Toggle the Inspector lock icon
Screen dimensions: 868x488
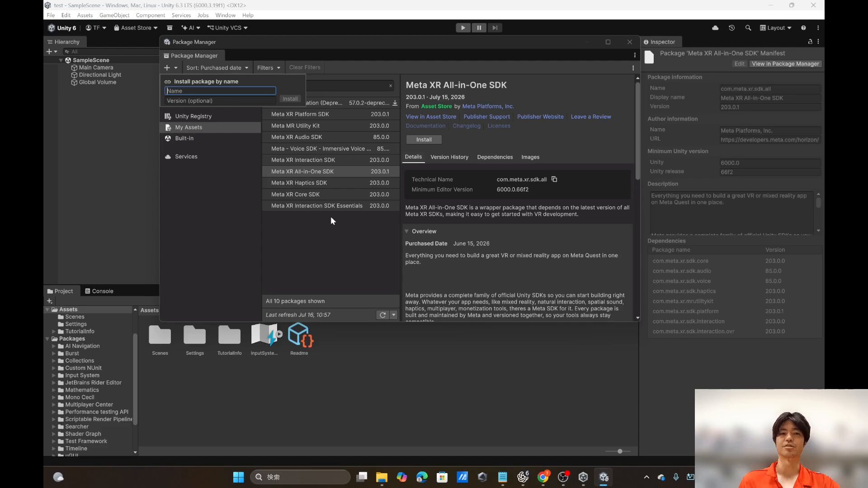[810, 42]
